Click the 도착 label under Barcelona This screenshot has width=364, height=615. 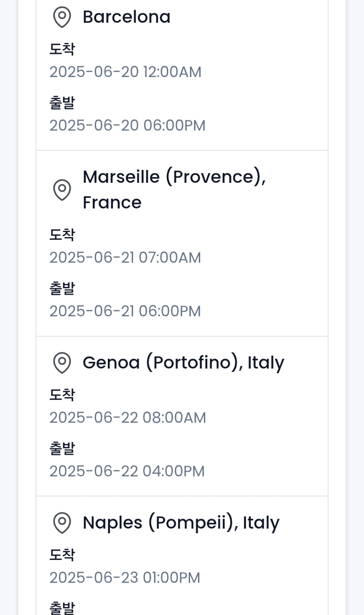[62, 49]
